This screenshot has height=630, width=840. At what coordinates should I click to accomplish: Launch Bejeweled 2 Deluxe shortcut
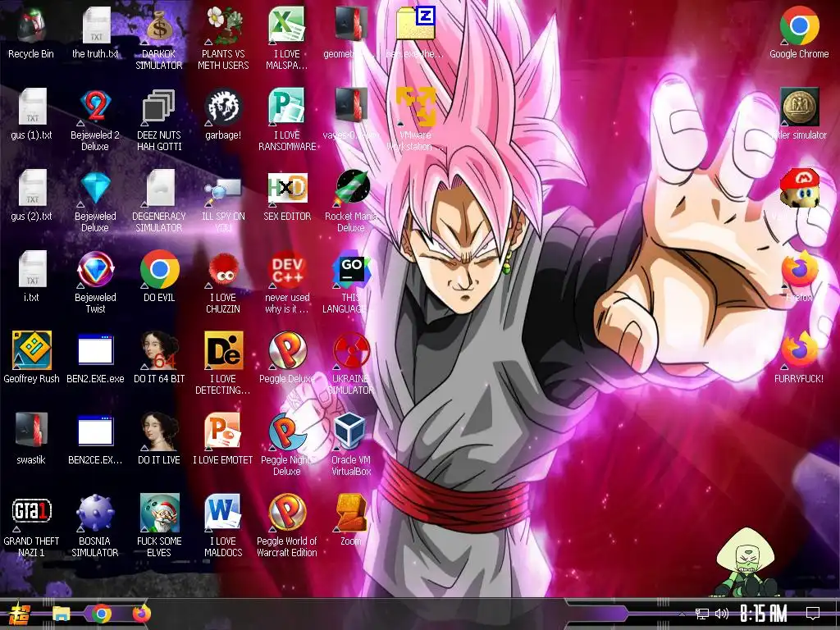coord(95,120)
